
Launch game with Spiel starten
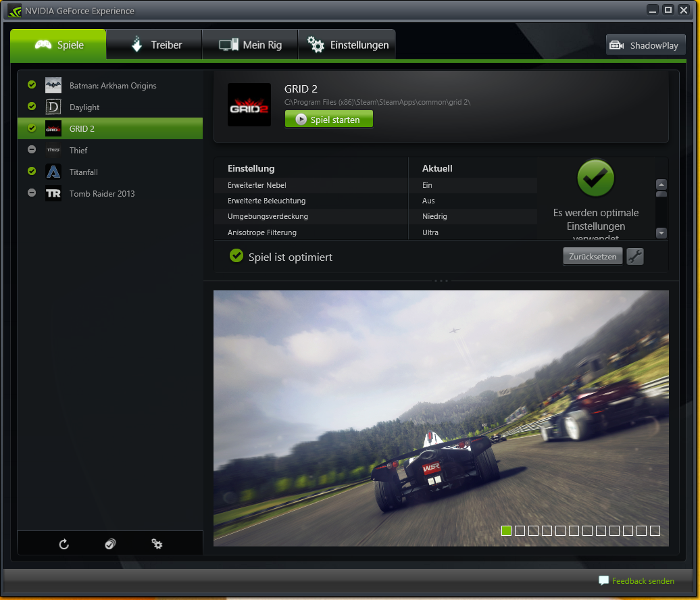coord(328,119)
